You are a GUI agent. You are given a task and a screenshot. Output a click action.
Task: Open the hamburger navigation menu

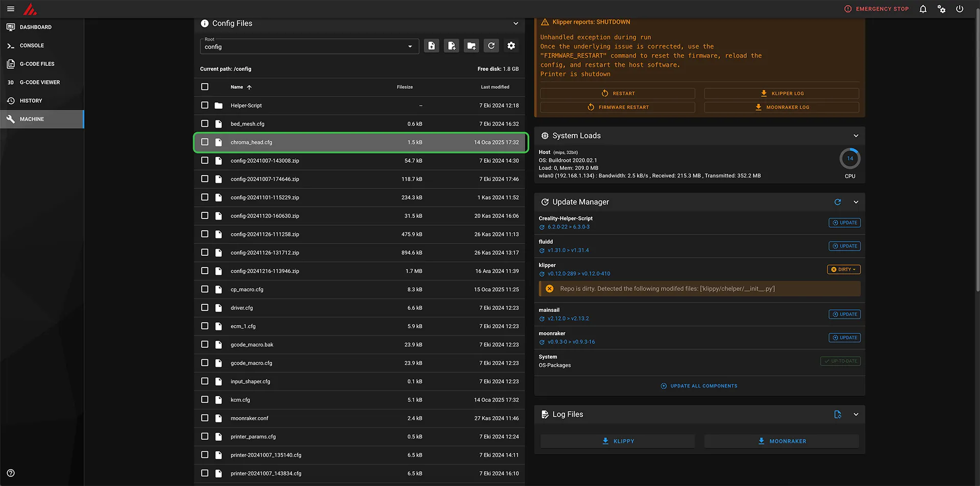(11, 9)
